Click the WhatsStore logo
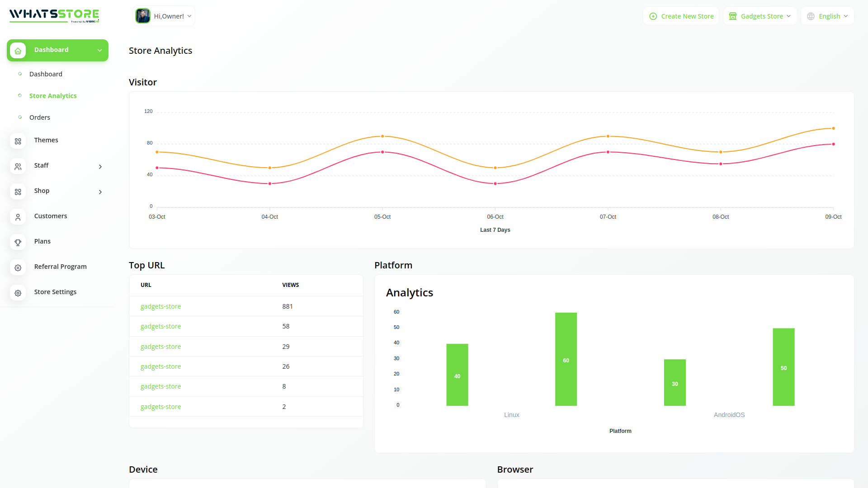 tap(54, 15)
